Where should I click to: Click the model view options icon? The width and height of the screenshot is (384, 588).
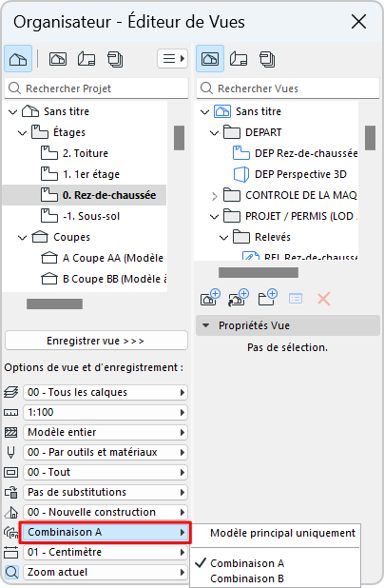point(10,472)
